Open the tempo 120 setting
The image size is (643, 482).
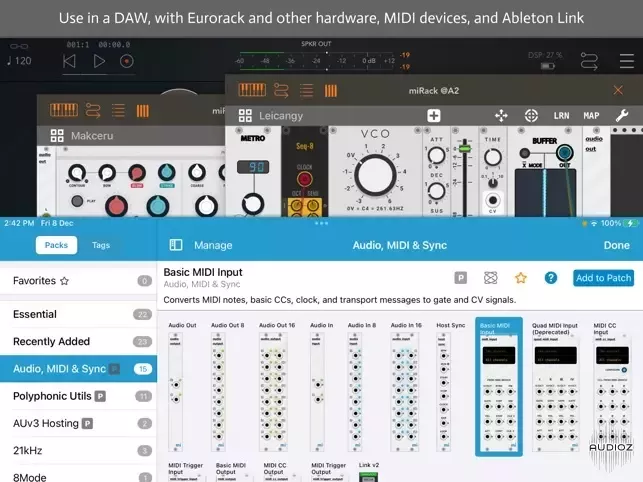[x=19, y=61]
